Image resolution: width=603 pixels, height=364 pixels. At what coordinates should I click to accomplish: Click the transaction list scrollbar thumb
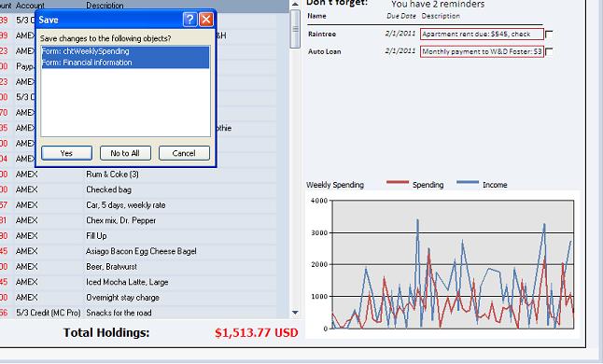click(x=295, y=29)
